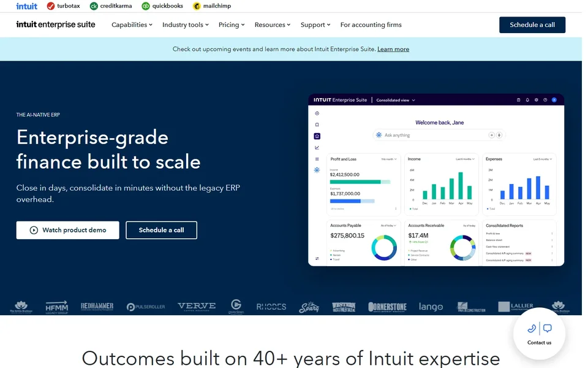Click the settings gear icon in the dashboard header
This screenshot has width=588, height=368.
537,100
